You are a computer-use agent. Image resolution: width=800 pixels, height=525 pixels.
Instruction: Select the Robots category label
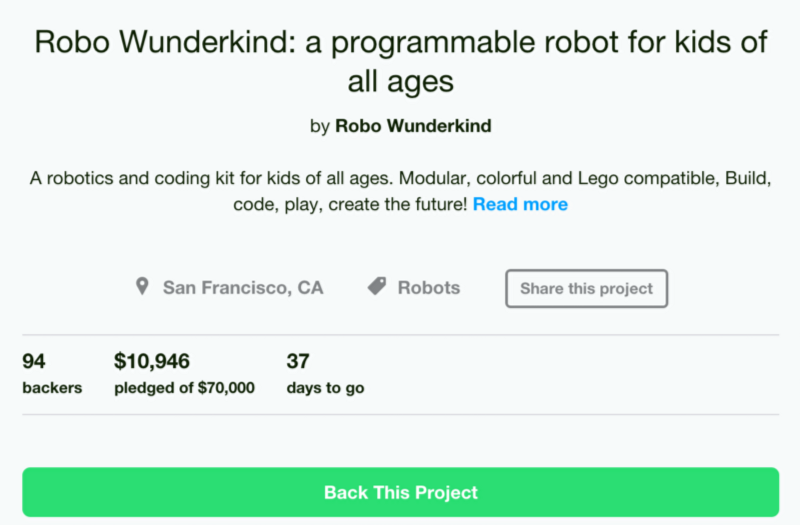(429, 288)
